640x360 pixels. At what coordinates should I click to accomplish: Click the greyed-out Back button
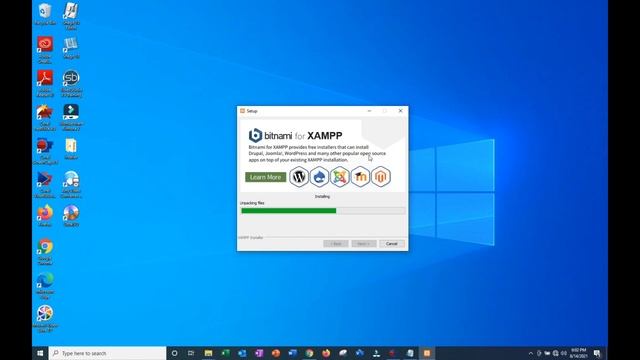coord(336,244)
